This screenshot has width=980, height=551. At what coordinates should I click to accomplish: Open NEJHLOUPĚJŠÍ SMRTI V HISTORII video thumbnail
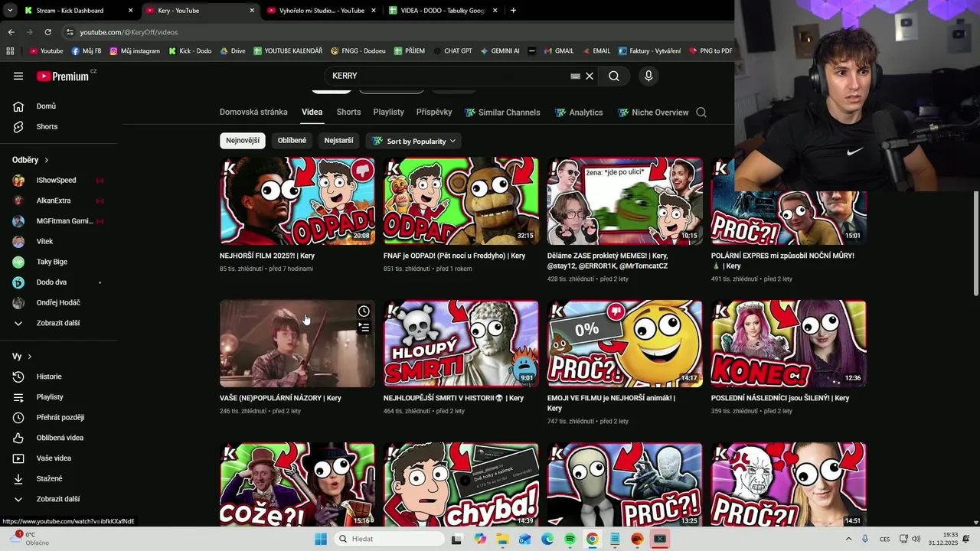pyautogui.click(x=461, y=344)
